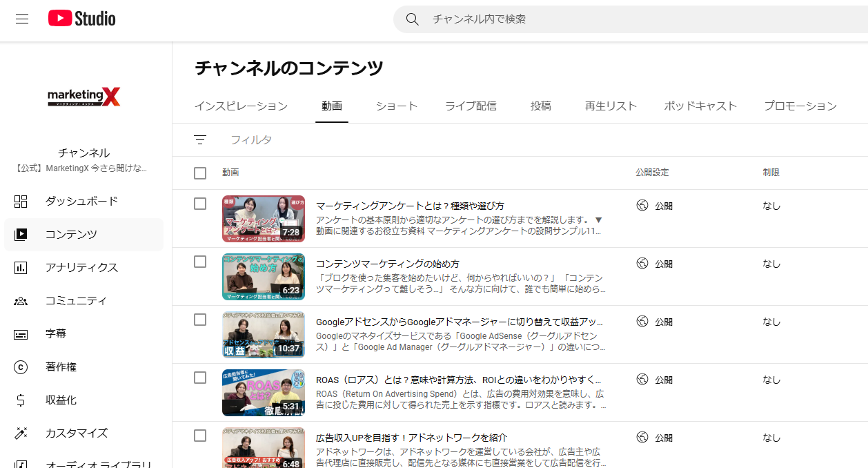Image resolution: width=868 pixels, height=468 pixels.
Task: Click the YouTube Studio logo
Action: 81,19
